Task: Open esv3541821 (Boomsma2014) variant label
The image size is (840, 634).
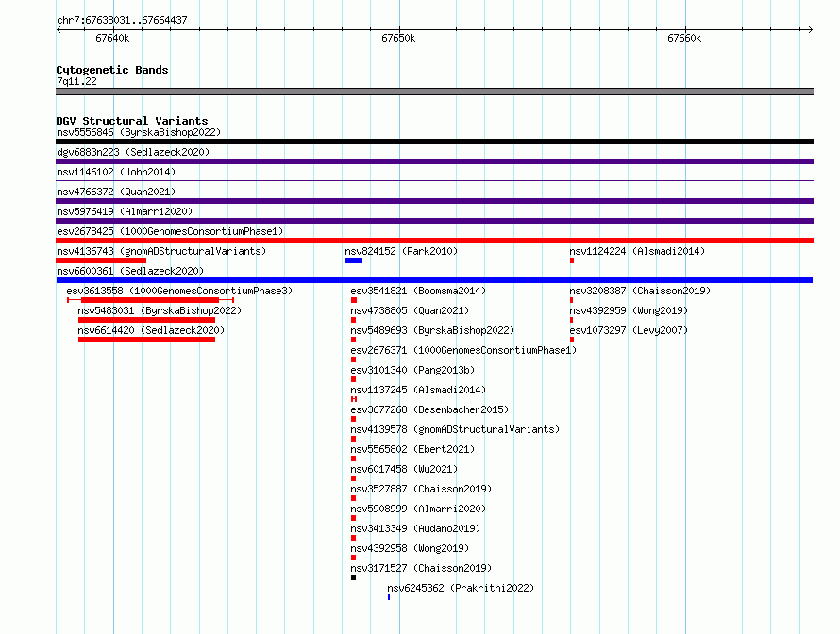Action: [418, 291]
